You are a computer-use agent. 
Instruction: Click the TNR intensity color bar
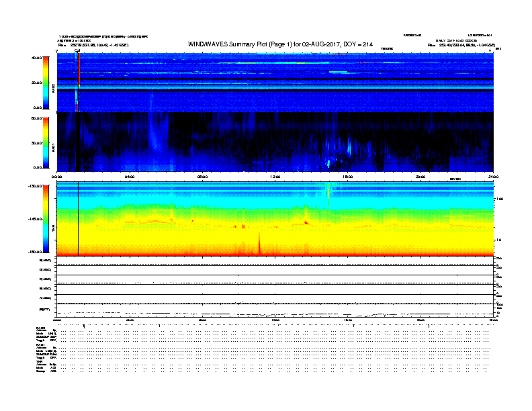tap(46, 219)
